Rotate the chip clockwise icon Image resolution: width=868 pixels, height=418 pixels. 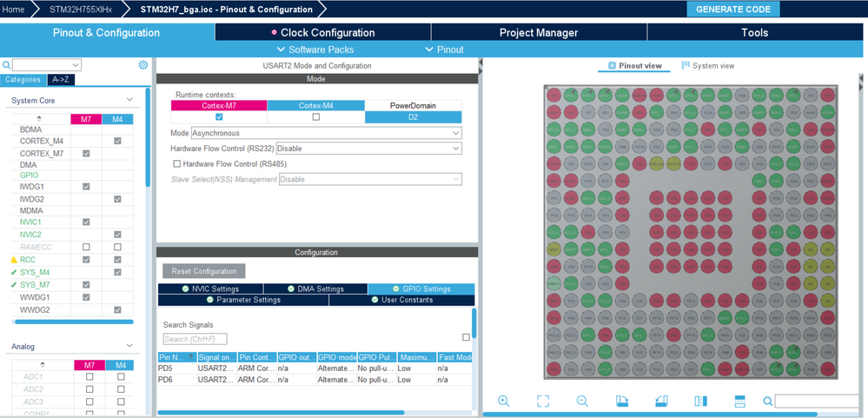[x=621, y=401]
